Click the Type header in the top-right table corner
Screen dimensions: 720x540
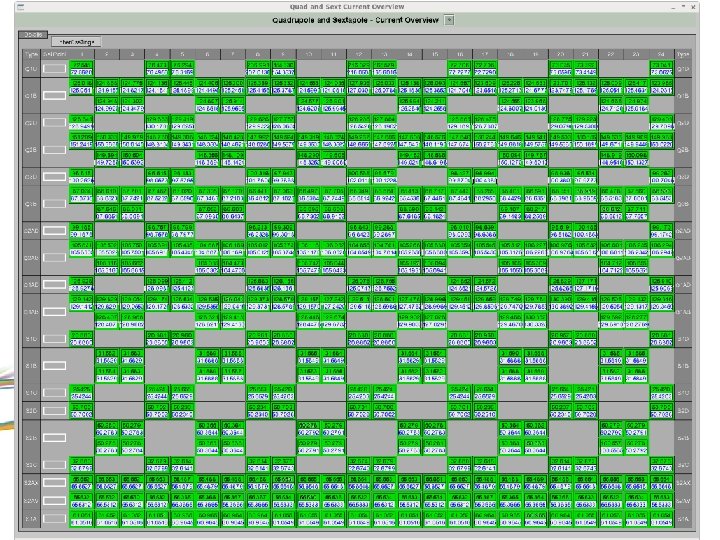click(x=683, y=54)
